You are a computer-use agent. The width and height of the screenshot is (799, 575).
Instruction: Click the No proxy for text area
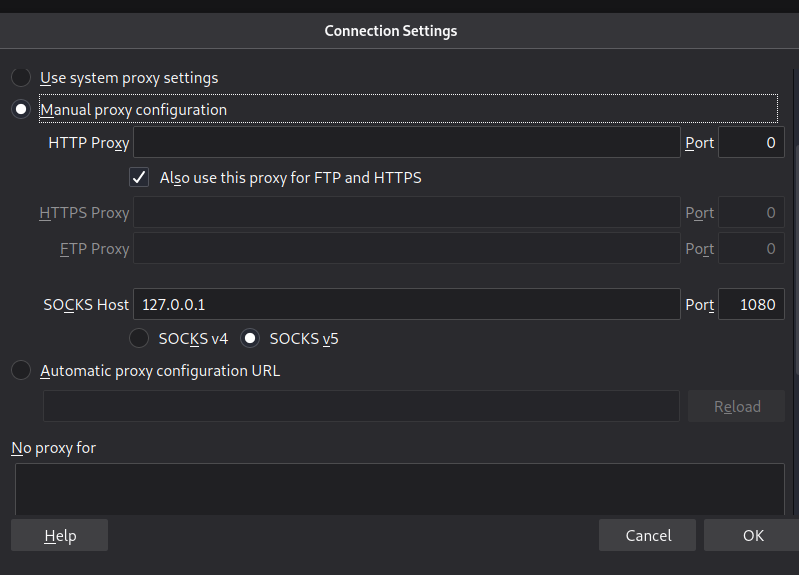[x=400, y=490]
